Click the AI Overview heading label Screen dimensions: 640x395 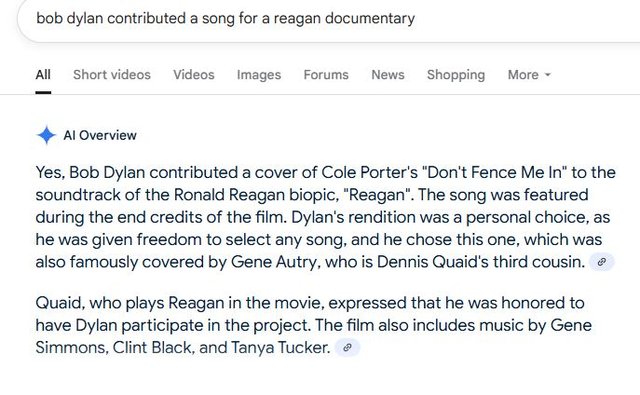tap(100, 135)
